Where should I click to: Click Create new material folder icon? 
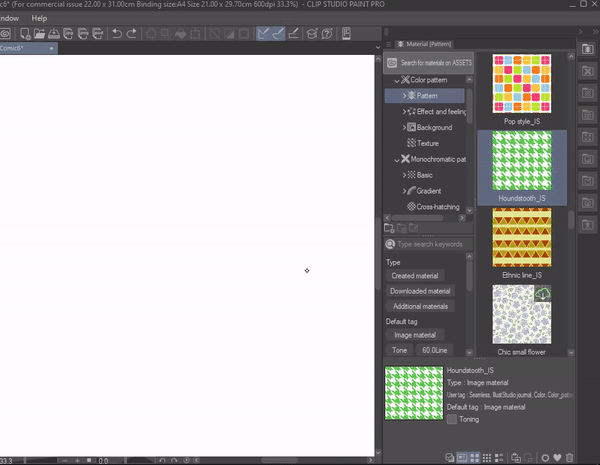click(389, 228)
